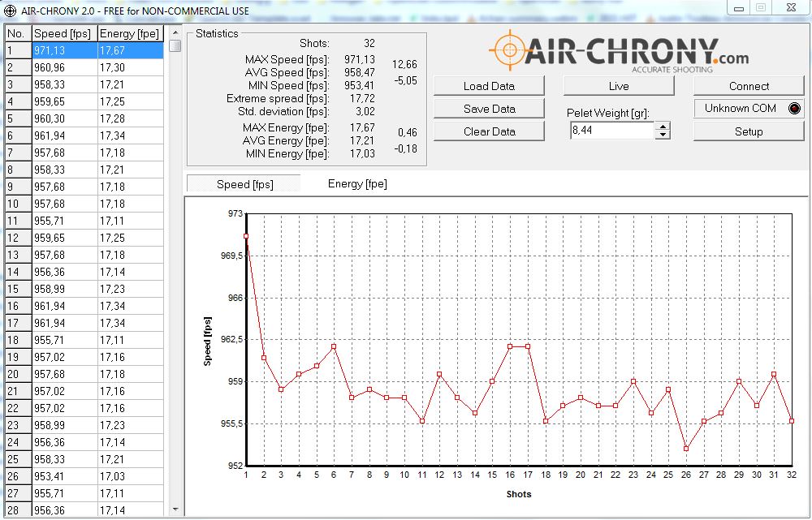The height and width of the screenshot is (520, 812).
Task: Select row number 21 in shot list
Action: coord(19,392)
